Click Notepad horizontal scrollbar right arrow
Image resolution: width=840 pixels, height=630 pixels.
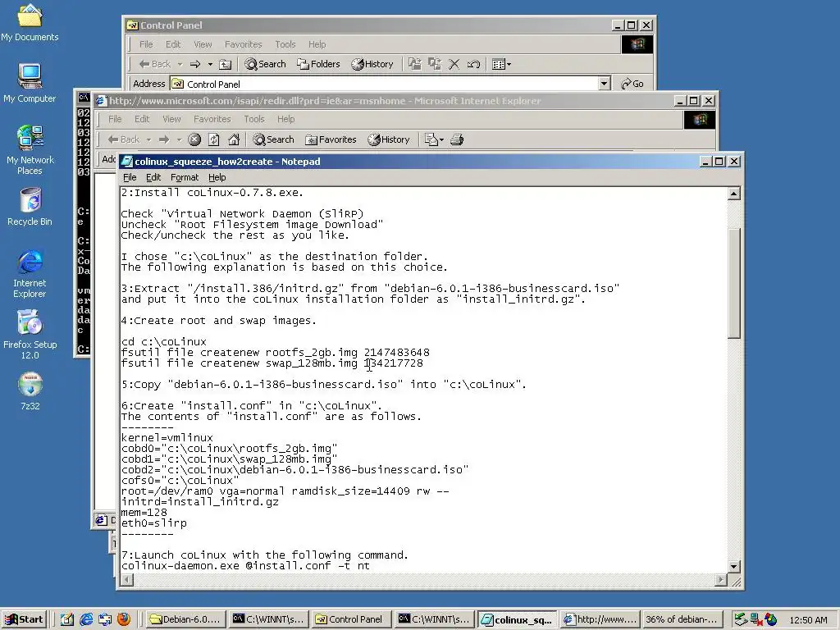(721, 579)
